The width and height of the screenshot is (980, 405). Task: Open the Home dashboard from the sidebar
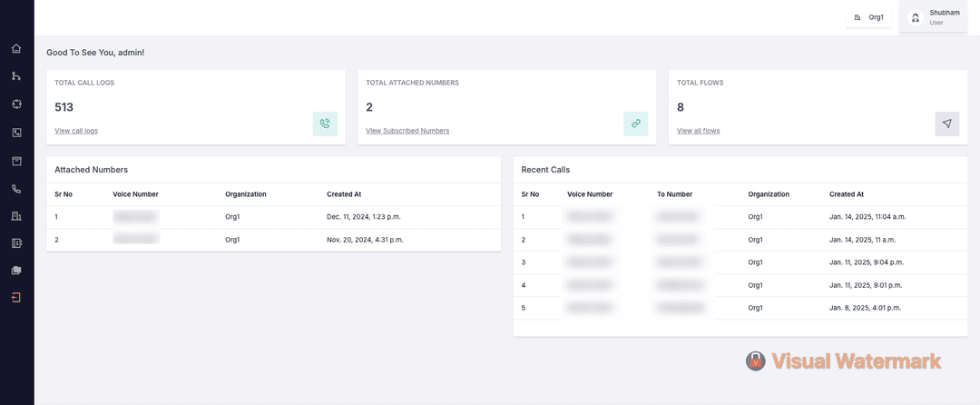point(17,48)
